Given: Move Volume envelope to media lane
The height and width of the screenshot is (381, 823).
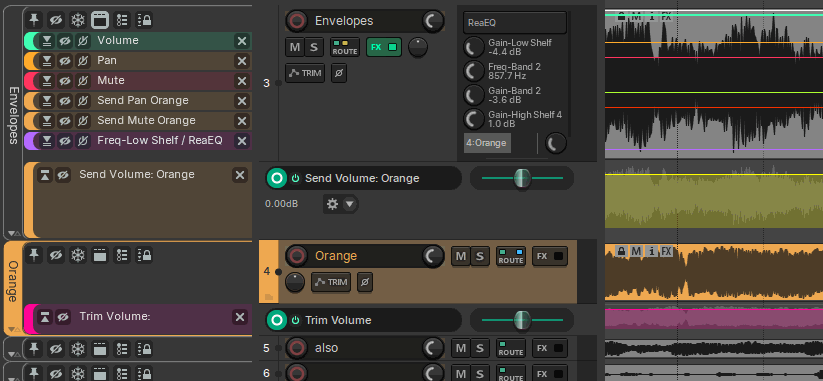Looking at the screenshot, I should 47,41.
